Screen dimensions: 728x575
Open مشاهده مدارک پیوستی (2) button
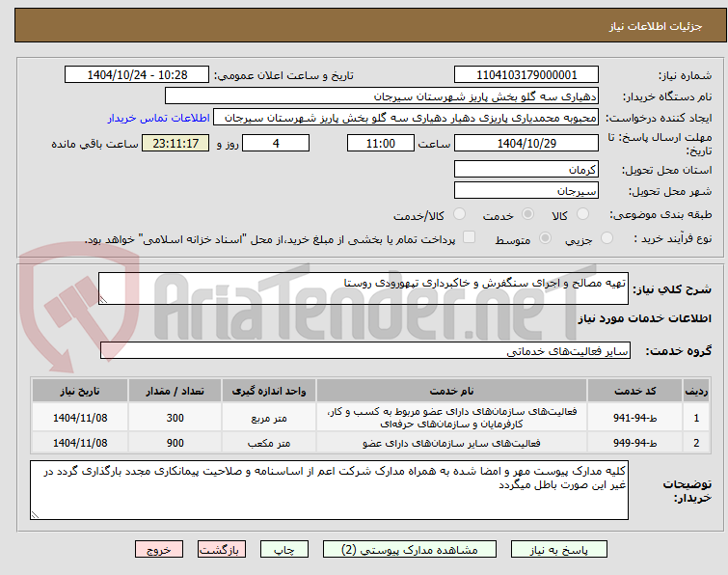(410, 550)
